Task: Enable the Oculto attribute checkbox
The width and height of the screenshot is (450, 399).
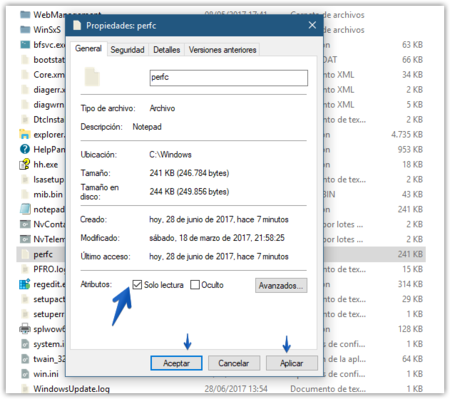Action: tap(195, 285)
